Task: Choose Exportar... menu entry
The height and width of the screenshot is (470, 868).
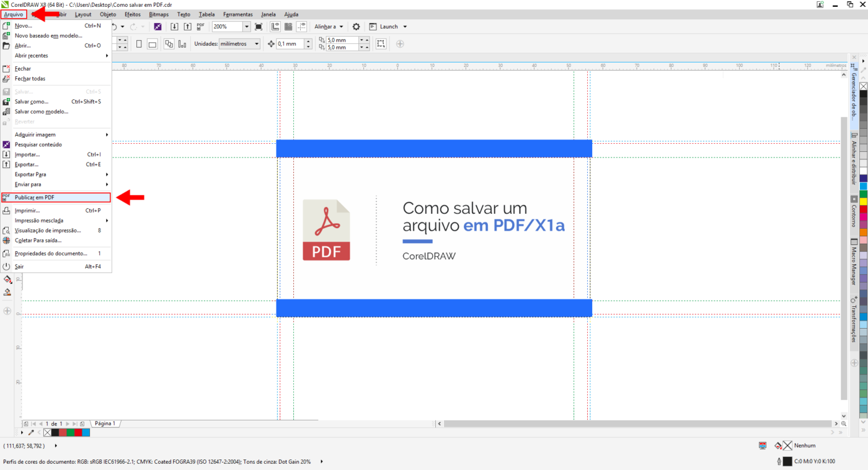Action: point(56,164)
